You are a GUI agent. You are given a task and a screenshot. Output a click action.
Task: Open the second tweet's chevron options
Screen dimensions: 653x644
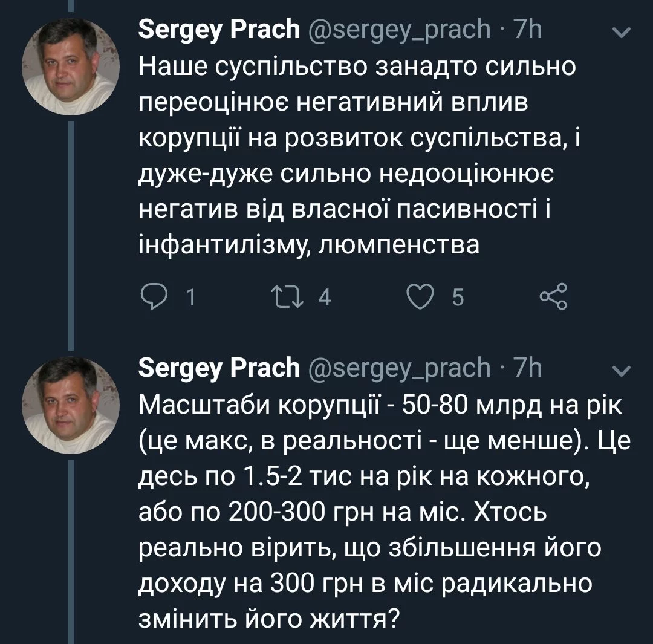tap(622, 370)
